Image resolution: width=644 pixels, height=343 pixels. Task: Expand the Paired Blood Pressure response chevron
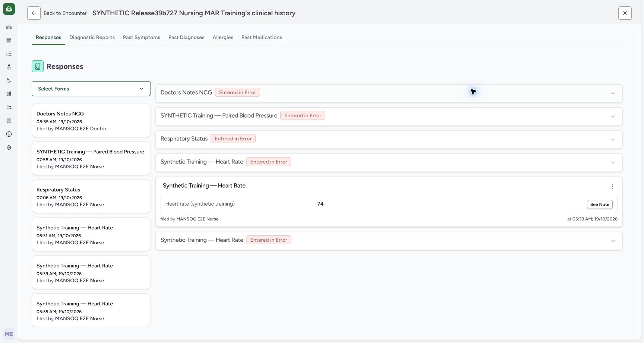(x=613, y=117)
